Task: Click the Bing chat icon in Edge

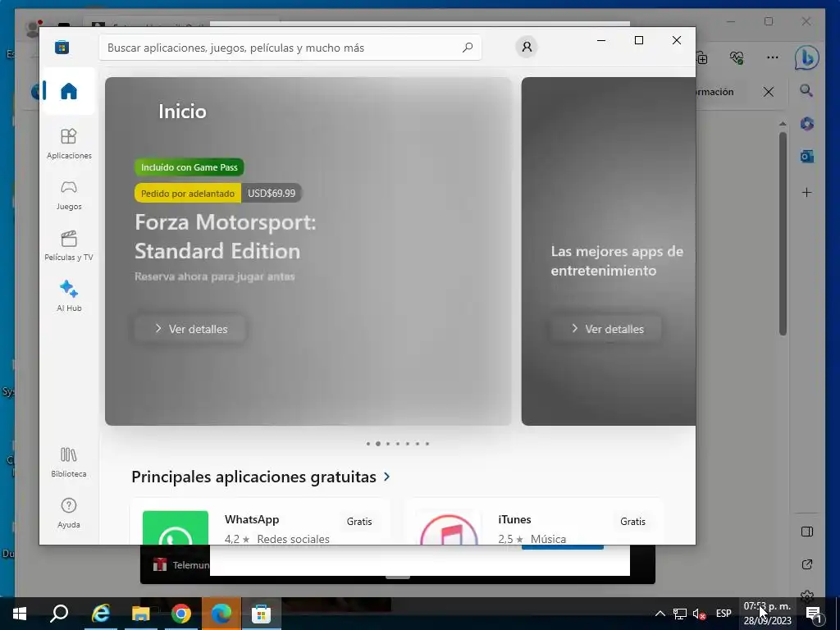Action: point(807,57)
